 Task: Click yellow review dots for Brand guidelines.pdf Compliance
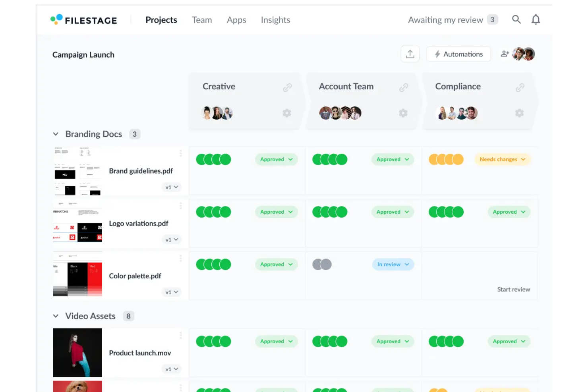pyautogui.click(x=446, y=159)
